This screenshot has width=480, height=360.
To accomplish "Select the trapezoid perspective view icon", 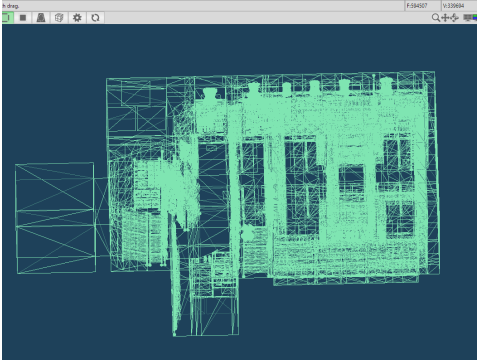I will pos(41,18).
